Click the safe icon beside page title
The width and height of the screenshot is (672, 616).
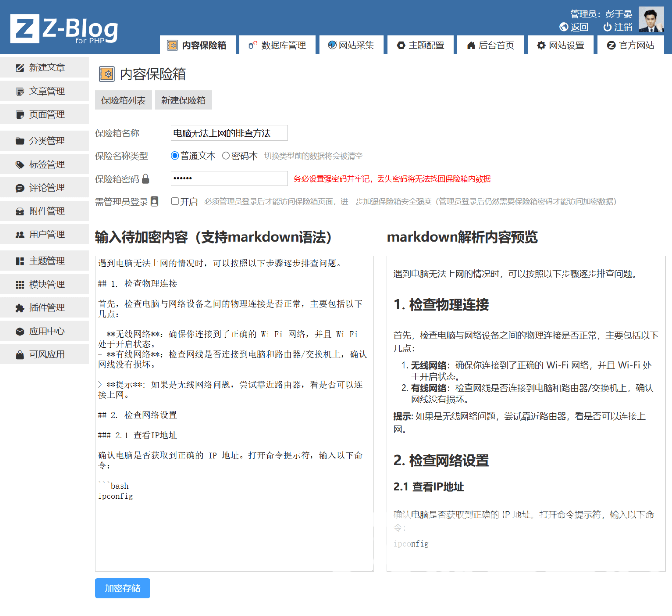[x=107, y=74]
